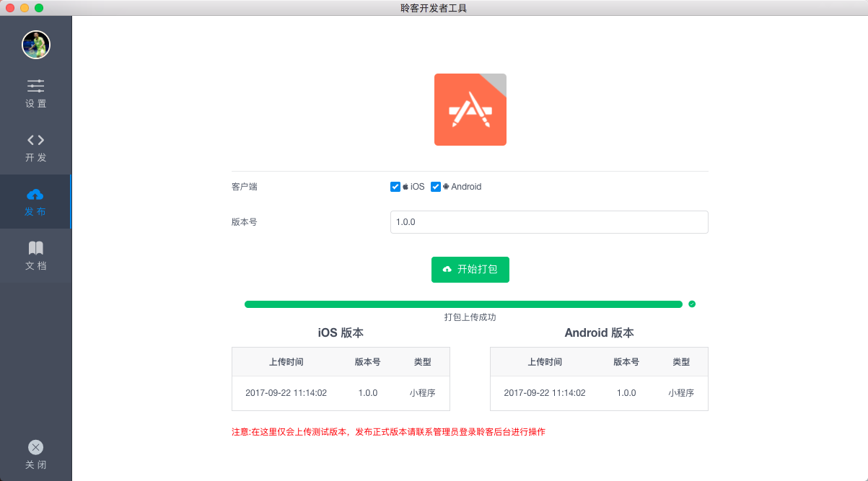The image size is (868, 481).
Task: Click the 小程序 type cell in iOS table
Action: coord(422,393)
